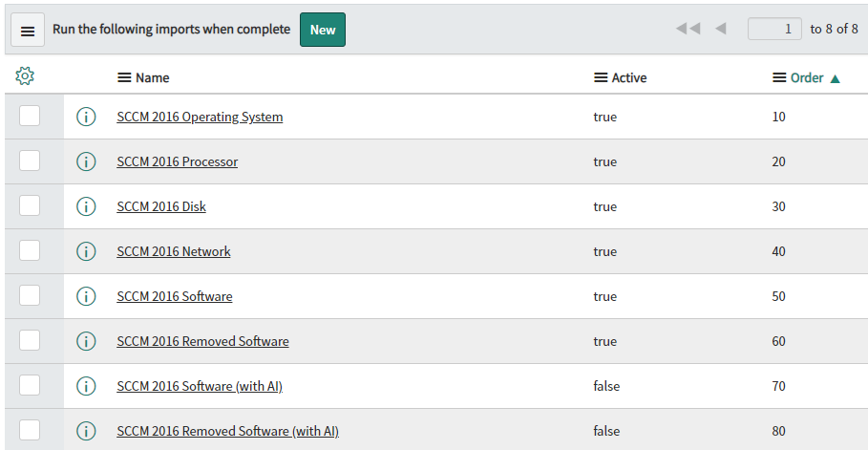Viewport: 868px width, 450px height.
Task: Open Active column options menu icon
Action: (601, 77)
